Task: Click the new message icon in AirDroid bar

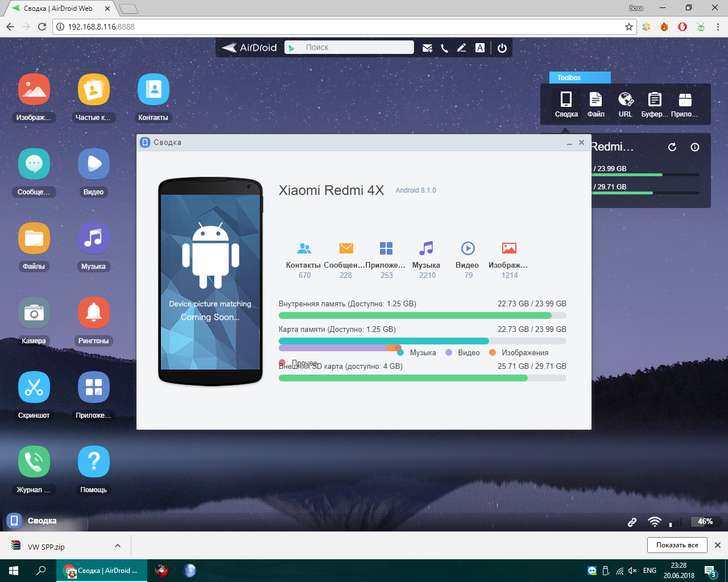Action: click(428, 48)
